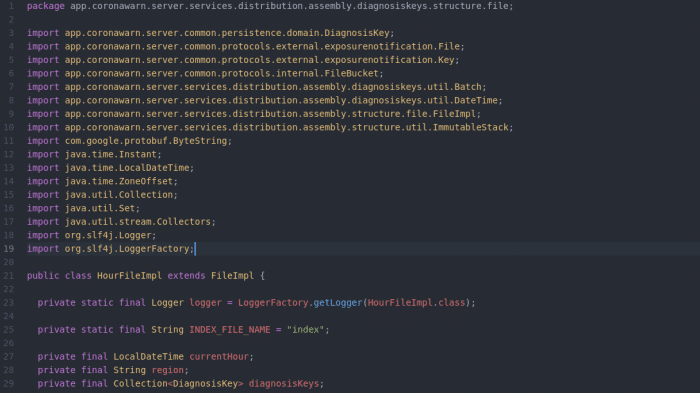
Task: Click the com.google.protobuf.ByteString import
Action: pos(129,141)
